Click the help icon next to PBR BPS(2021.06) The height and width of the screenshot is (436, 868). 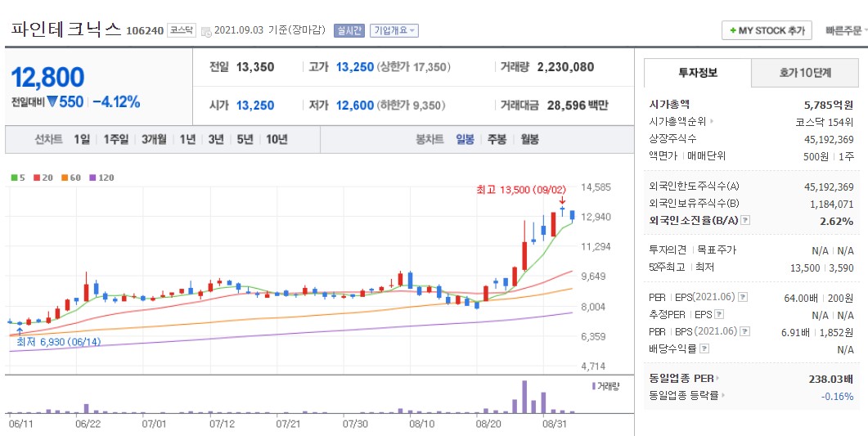point(745,332)
